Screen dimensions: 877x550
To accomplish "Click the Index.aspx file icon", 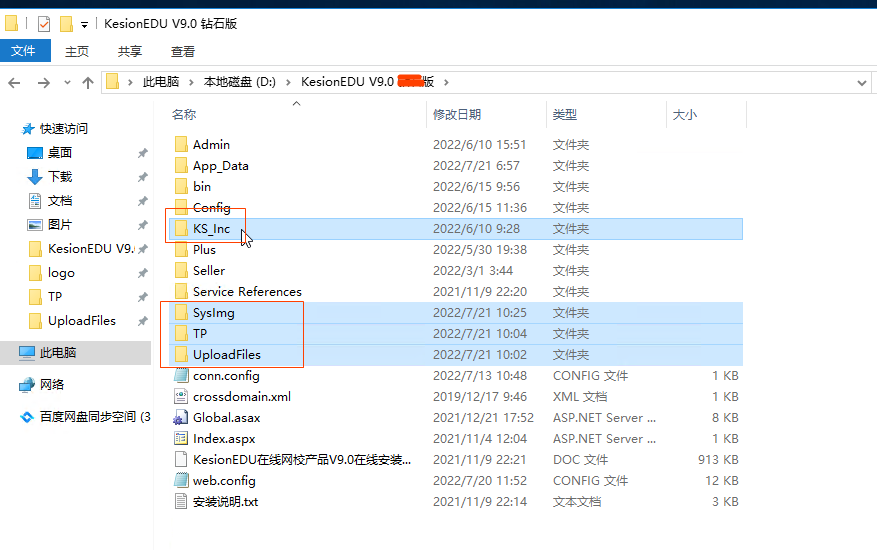I will [x=181, y=438].
